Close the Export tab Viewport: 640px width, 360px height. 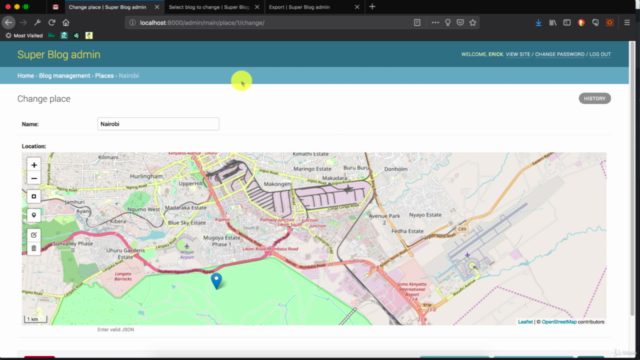coord(357,7)
